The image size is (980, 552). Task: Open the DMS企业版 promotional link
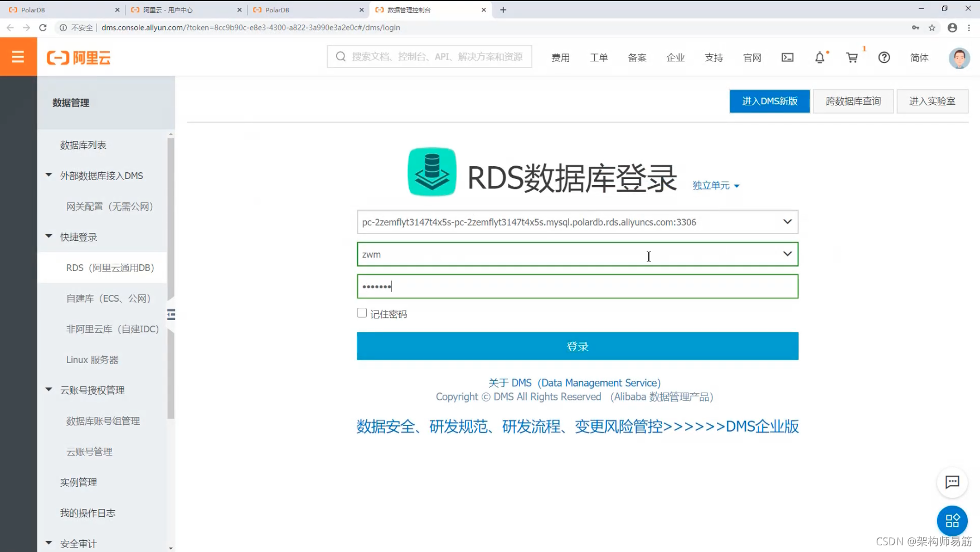(578, 427)
